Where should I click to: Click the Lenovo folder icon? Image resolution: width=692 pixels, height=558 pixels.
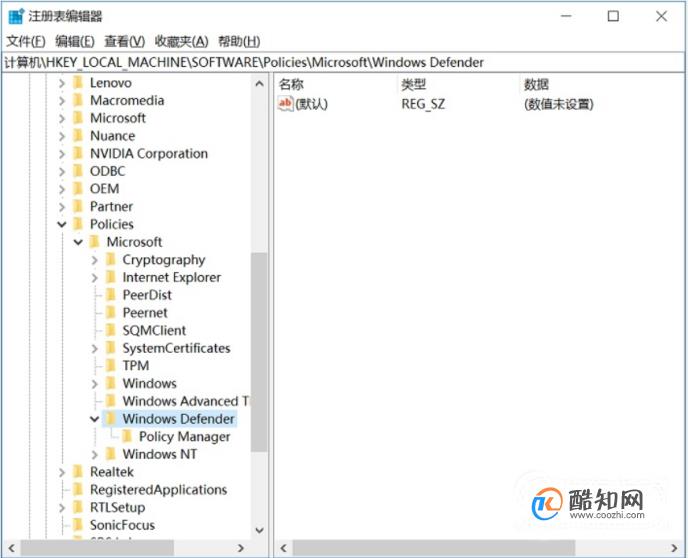[x=78, y=83]
